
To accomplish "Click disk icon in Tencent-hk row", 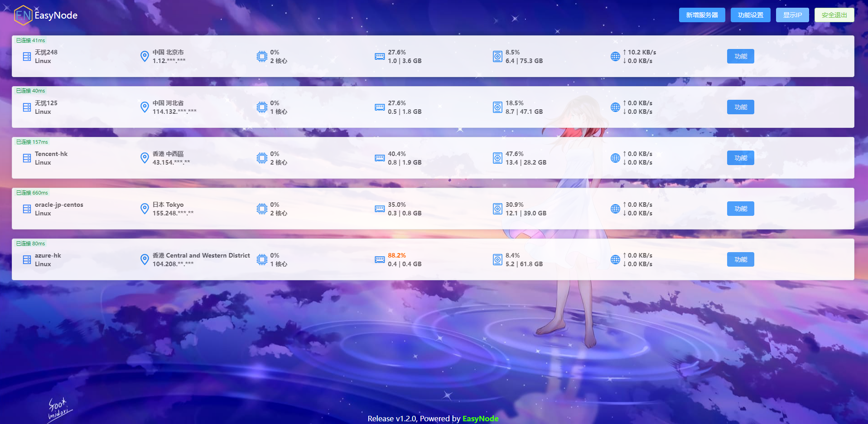I will coord(497,158).
